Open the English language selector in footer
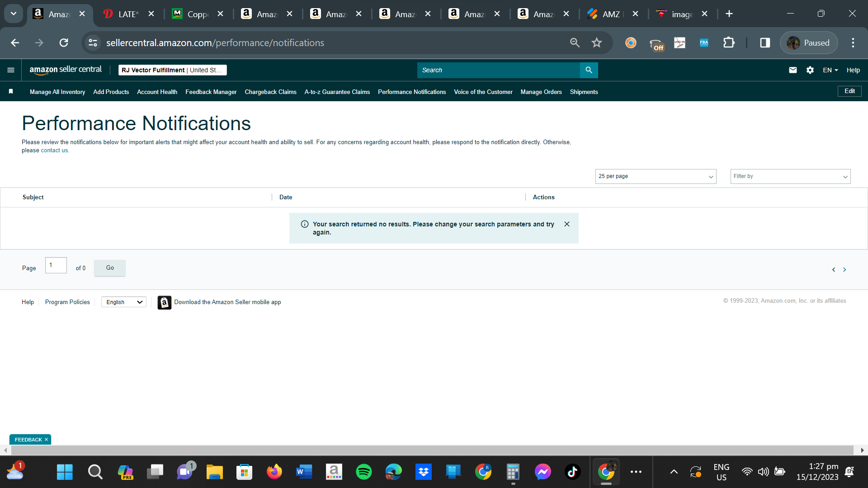Viewport: 868px width, 488px height. click(x=124, y=302)
